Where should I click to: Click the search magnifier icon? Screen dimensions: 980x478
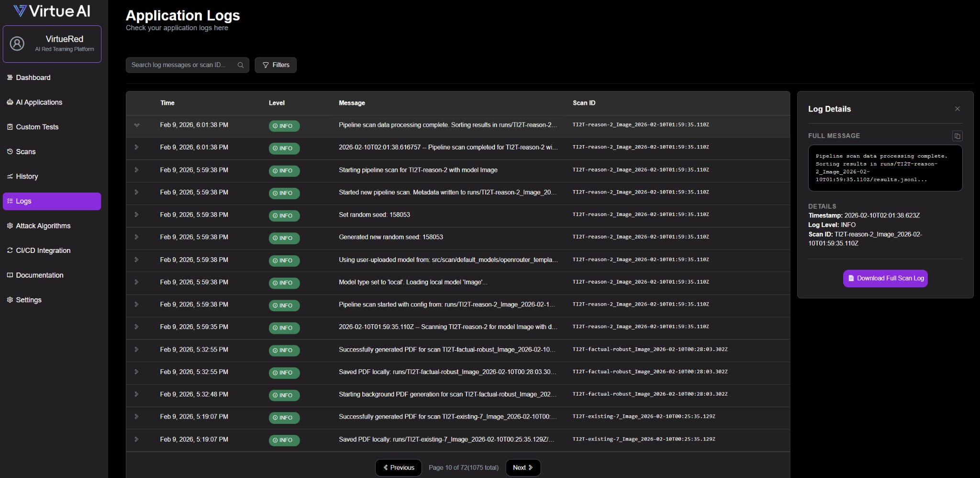pyautogui.click(x=241, y=65)
